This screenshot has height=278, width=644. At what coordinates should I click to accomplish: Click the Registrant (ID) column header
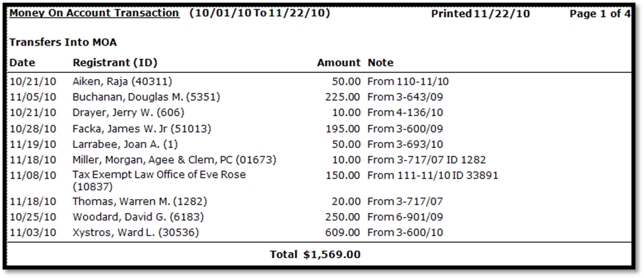[115, 62]
